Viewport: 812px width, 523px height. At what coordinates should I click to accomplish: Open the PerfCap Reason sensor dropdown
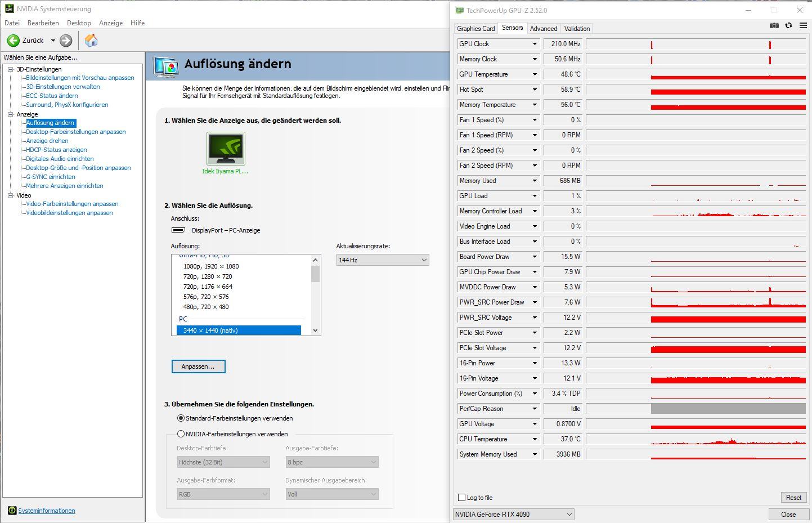pyautogui.click(x=535, y=409)
